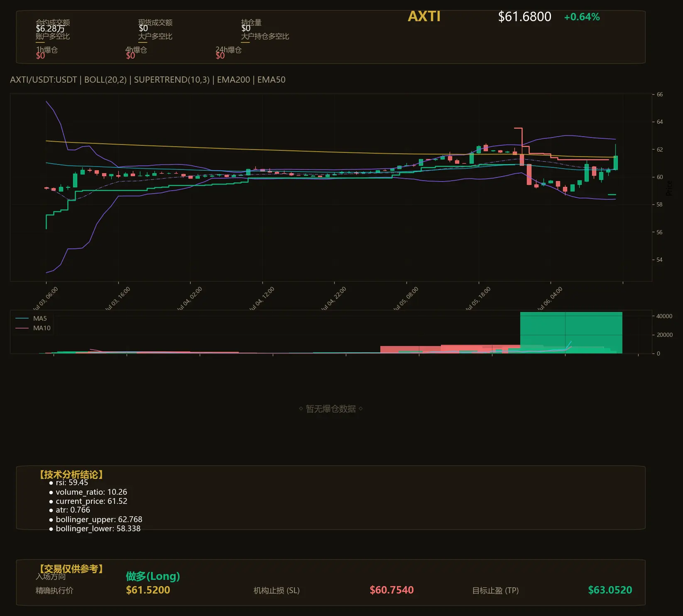Image resolution: width=683 pixels, height=616 pixels.
Task: Select the 58 price axis label
Action: click(660, 205)
